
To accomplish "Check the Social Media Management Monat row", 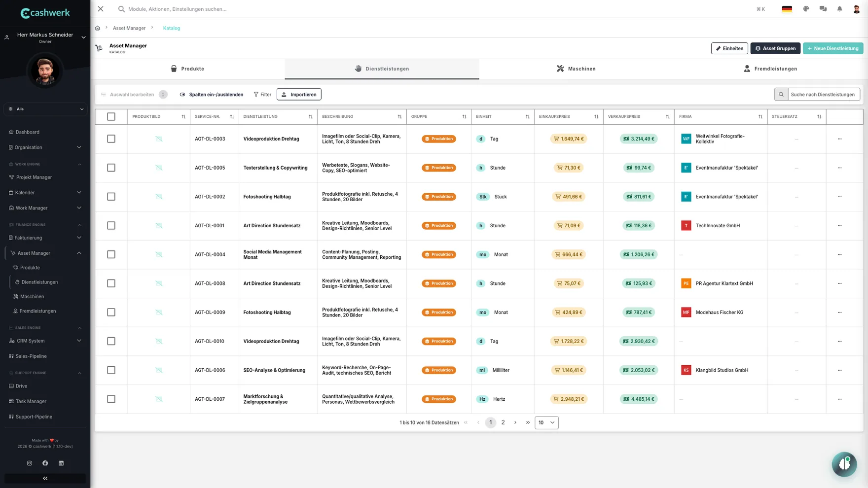I will click(111, 254).
